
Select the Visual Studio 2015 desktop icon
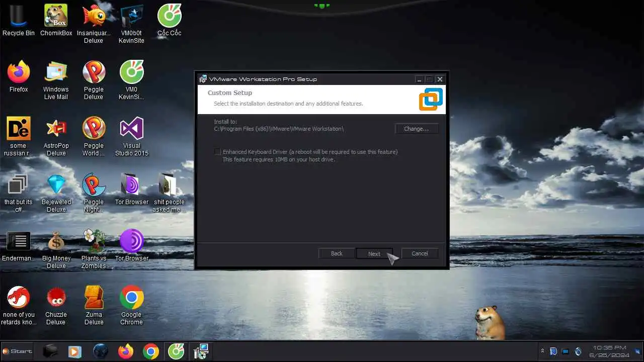pyautogui.click(x=131, y=137)
